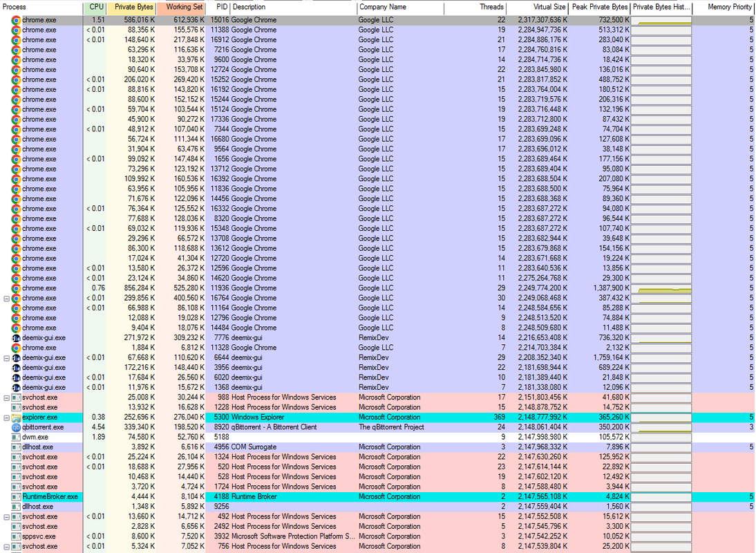Click the thread count 369 cell
756x553 pixels.
pos(500,418)
